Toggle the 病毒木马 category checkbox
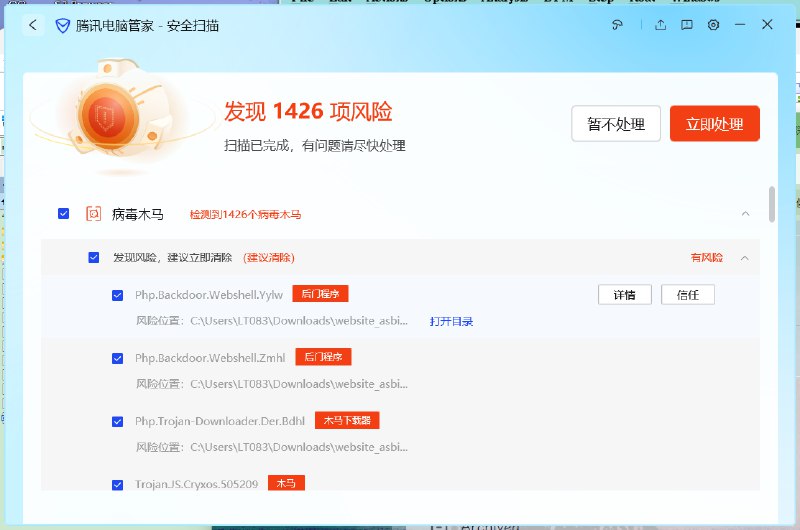Screen dimensions: 800x530 64,213
